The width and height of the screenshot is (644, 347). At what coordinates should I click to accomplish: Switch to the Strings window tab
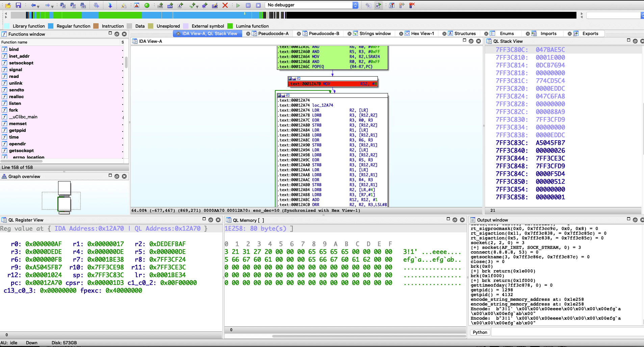(375, 33)
